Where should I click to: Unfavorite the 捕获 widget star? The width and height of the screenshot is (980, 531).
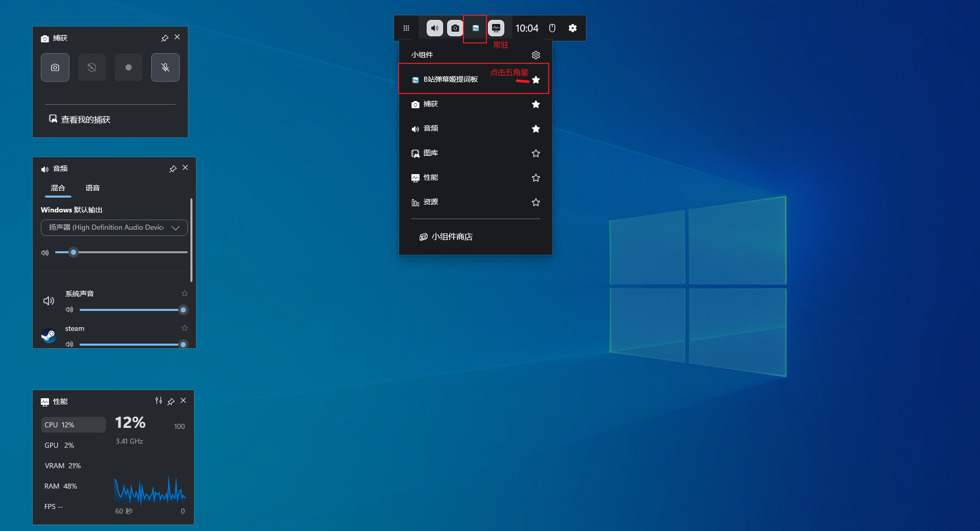(535, 104)
